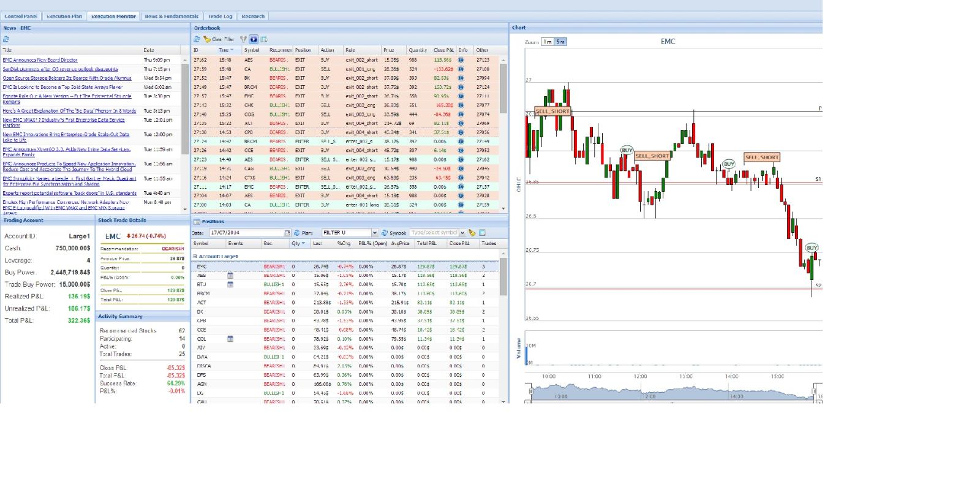Open info icon for order 27077 CHK

tap(461, 105)
